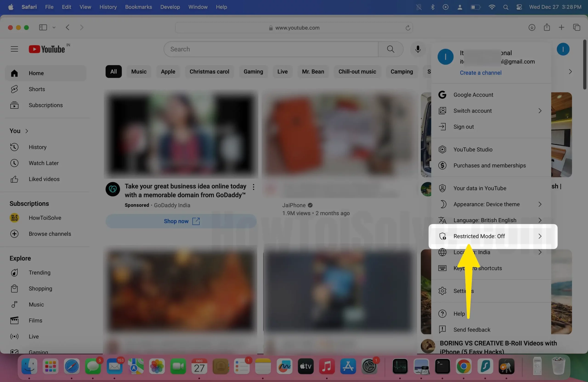Click Create a channel link
The width and height of the screenshot is (588, 382).
coord(481,72)
